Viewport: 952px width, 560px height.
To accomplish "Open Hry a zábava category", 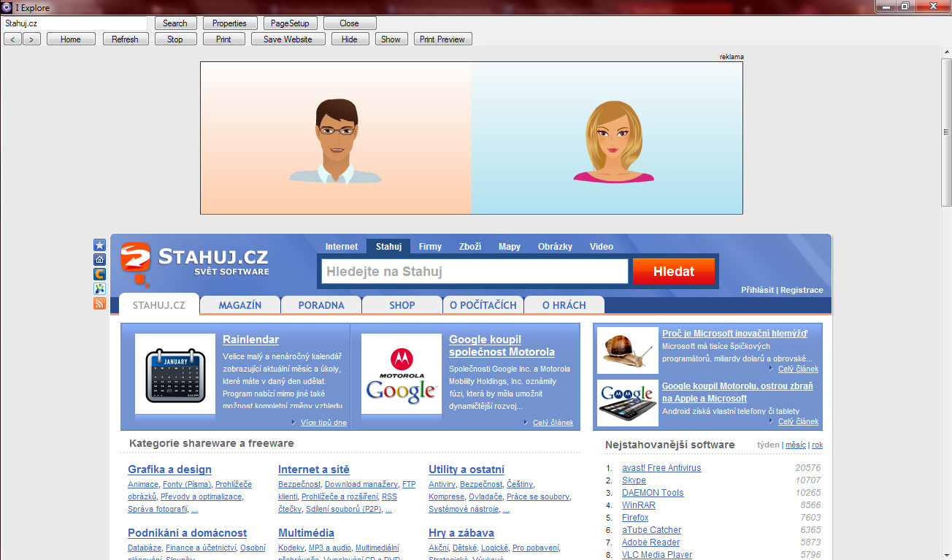I will pos(461,533).
